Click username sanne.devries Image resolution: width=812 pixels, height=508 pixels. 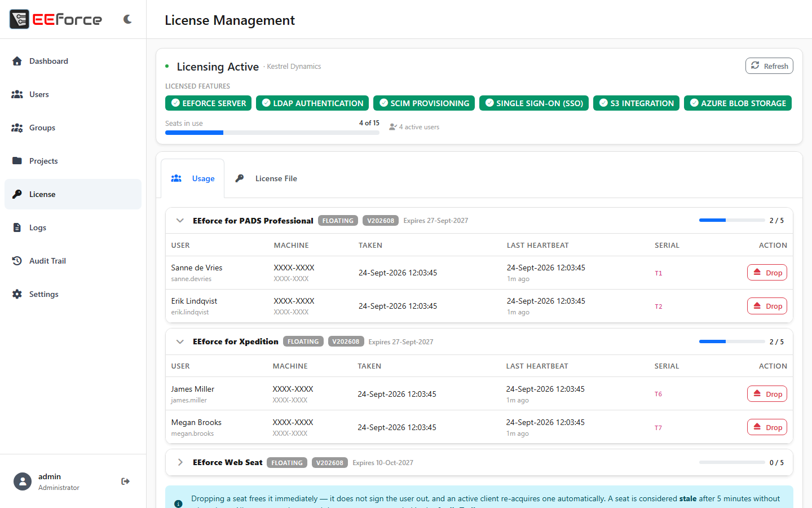191,279
